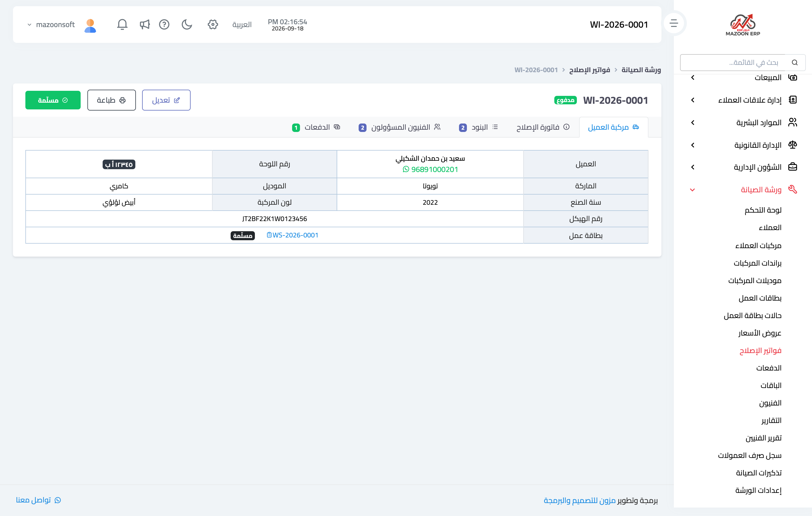Open حالات بطاقة العمل sidebar item

pyautogui.click(x=752, y=316)
